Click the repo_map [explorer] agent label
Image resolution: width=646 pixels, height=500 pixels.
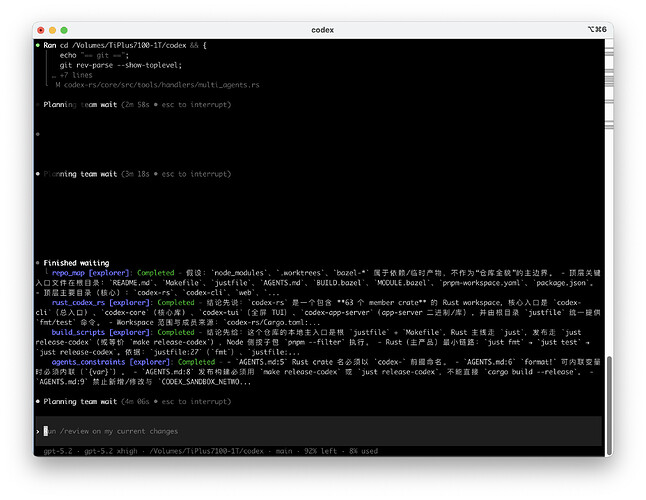pyautogui.click(x=90, y=273)
